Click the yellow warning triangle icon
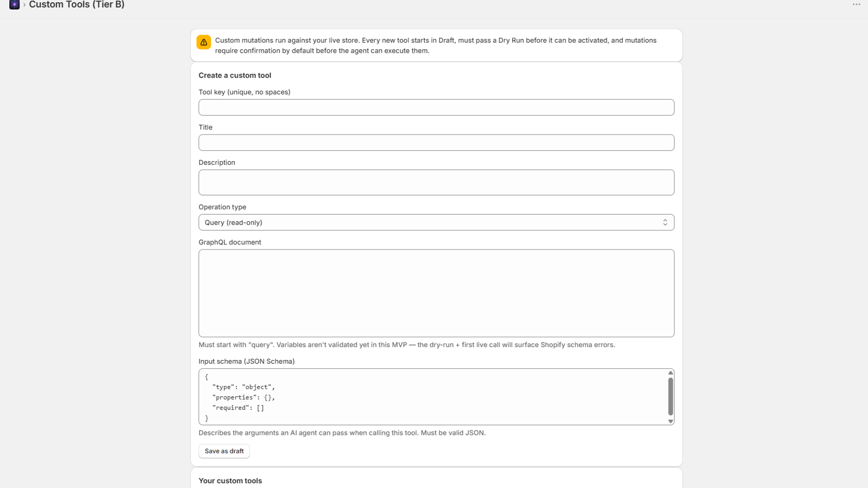The width and height of the screenshot is (868, 488). click(204, 42)
